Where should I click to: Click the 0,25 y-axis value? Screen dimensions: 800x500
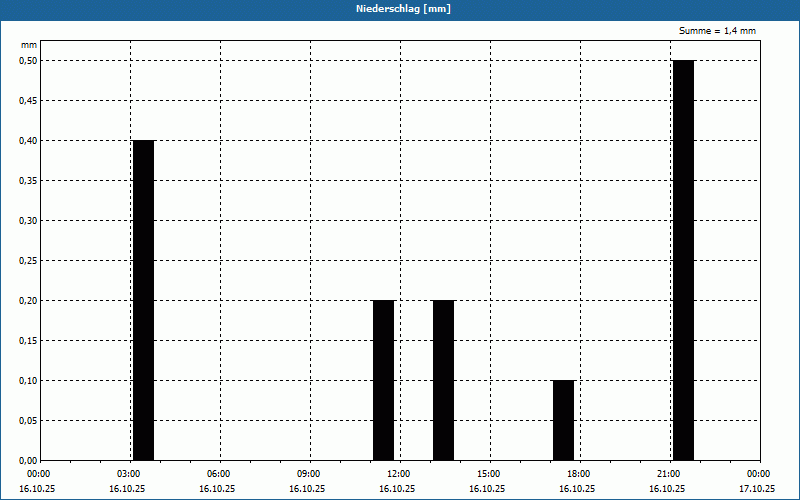tap(28, 261)
